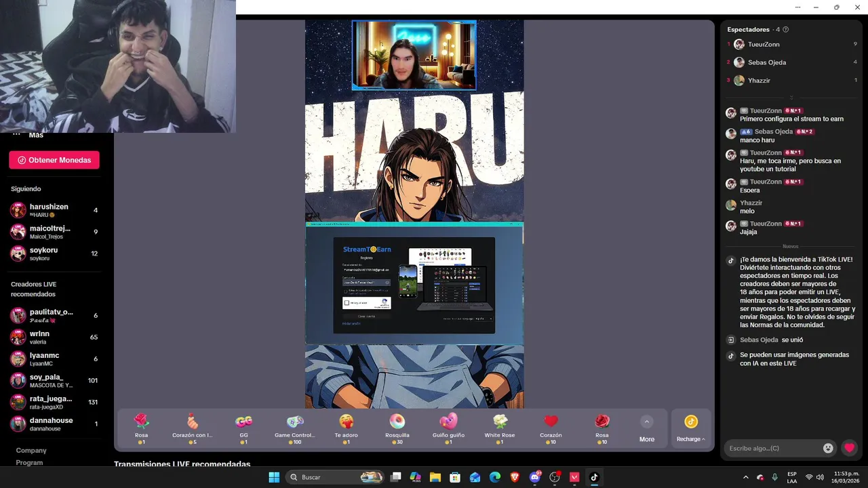Send the GG gift
The image size is (868, 488).
pos(243,429)
